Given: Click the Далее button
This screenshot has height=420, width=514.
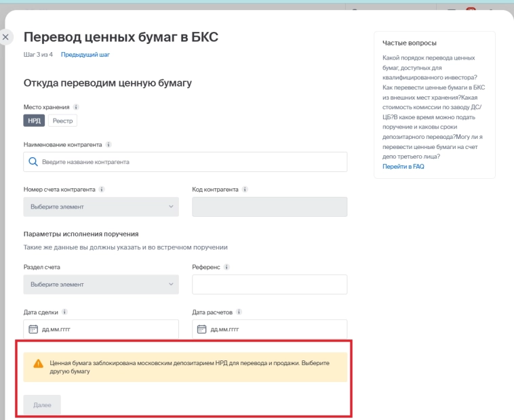Looking at the screenshot, I should coord(42,405).
